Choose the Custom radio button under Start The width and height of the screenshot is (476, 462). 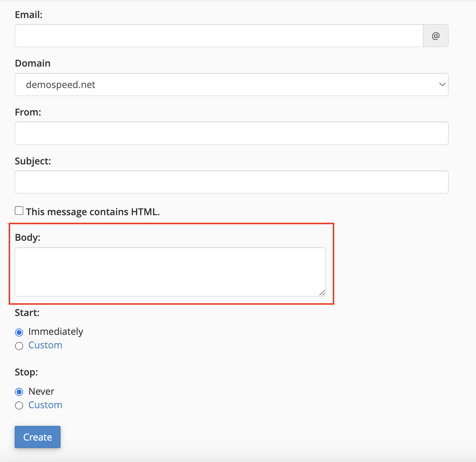(x=19, y=346)
